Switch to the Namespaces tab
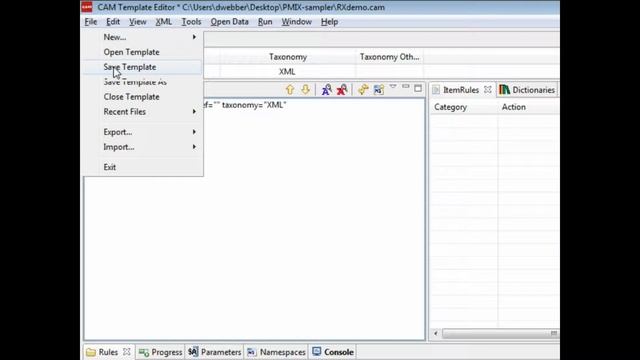The width and height of the screenshot is (640, 360). point(276,352)
